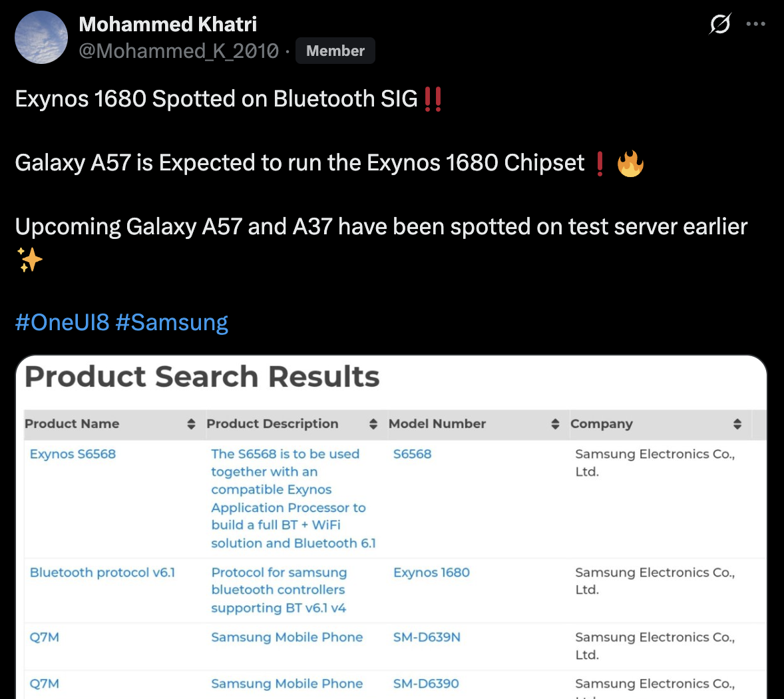Open the SM-D6390 model link

[426, 684]
